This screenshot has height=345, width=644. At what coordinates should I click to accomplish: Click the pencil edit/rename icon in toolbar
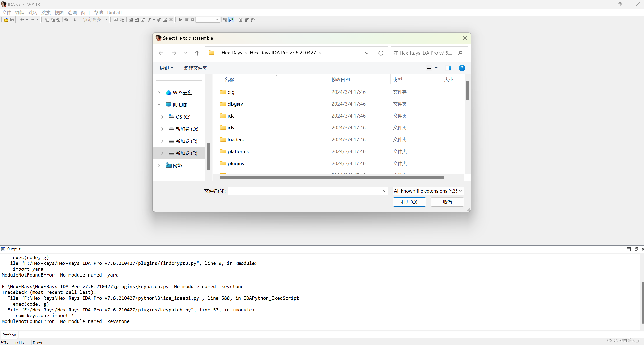[x=165, y=20]
